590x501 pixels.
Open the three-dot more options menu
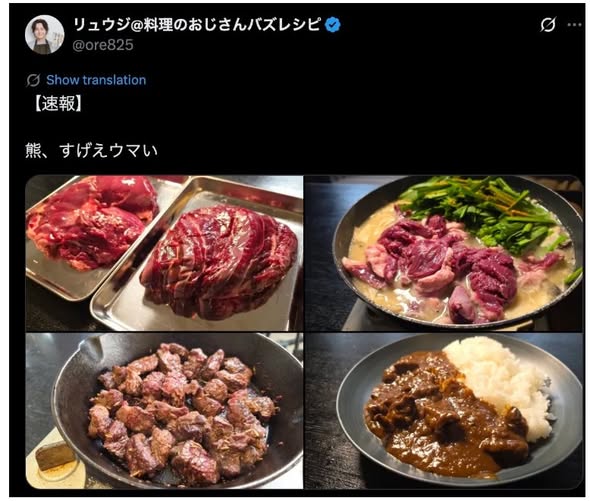pos(575,25)
